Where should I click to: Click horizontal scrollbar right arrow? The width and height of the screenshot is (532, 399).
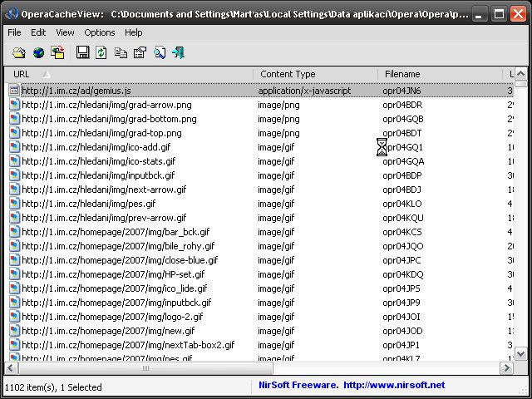507,368
